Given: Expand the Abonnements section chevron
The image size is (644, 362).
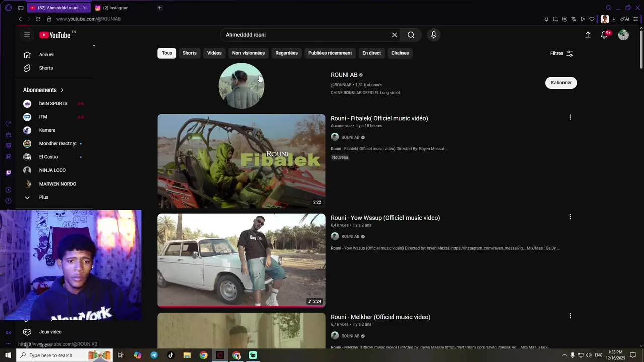Looking at the screenshot, I should coord(62,90).
